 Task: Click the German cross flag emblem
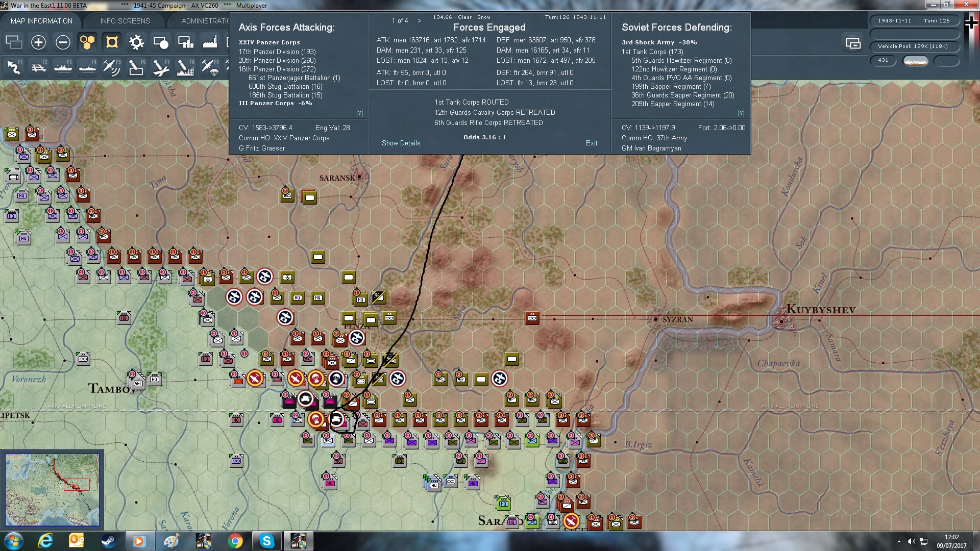coord(971,22)
